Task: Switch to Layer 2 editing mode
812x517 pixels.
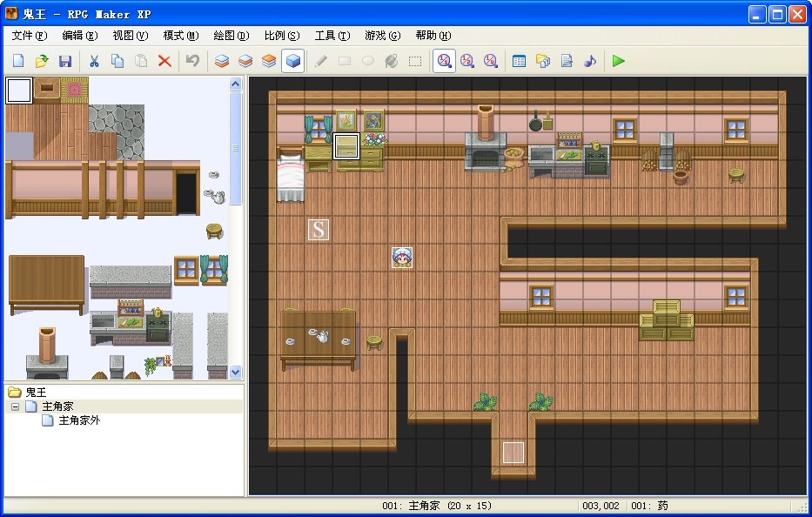Action: pos(245,61)
